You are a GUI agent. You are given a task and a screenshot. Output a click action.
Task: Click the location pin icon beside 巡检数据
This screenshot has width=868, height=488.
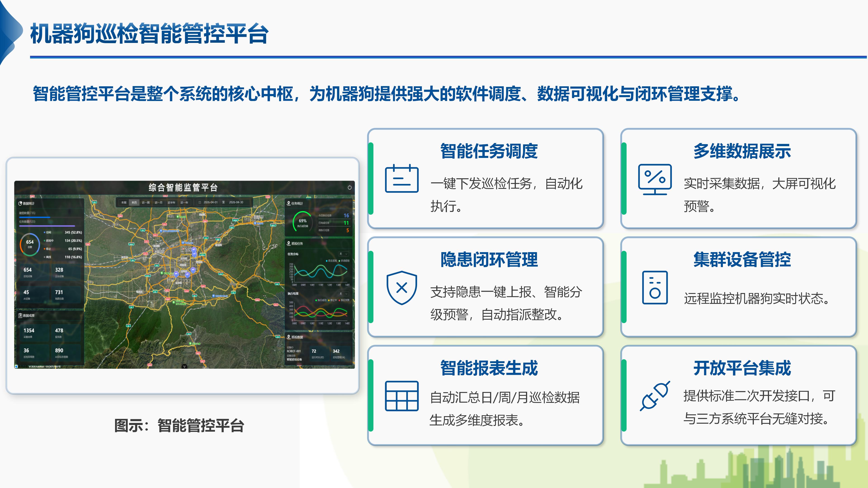coord(288,337)
